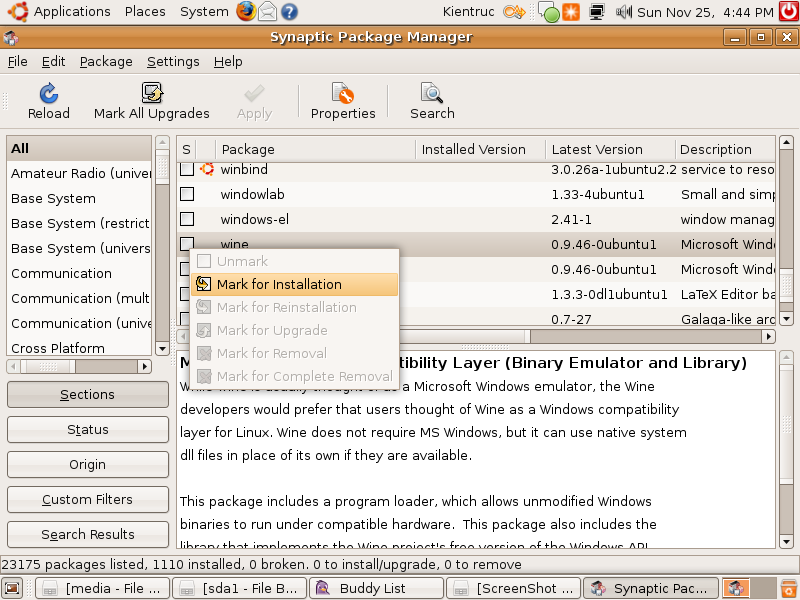Toggle the windowlab package checkbox
The height and width of the screenshot is (600, 800).
[187, 194]
